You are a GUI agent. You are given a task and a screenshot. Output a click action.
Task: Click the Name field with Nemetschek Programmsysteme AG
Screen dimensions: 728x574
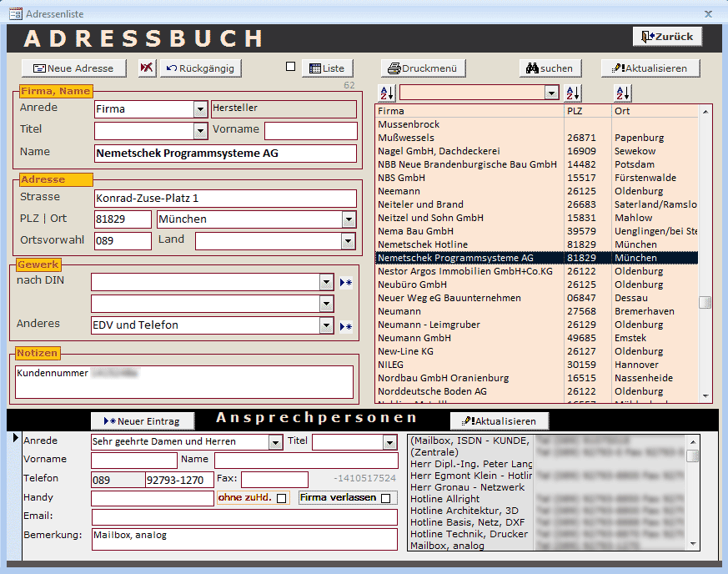click(x=225, y=154)
